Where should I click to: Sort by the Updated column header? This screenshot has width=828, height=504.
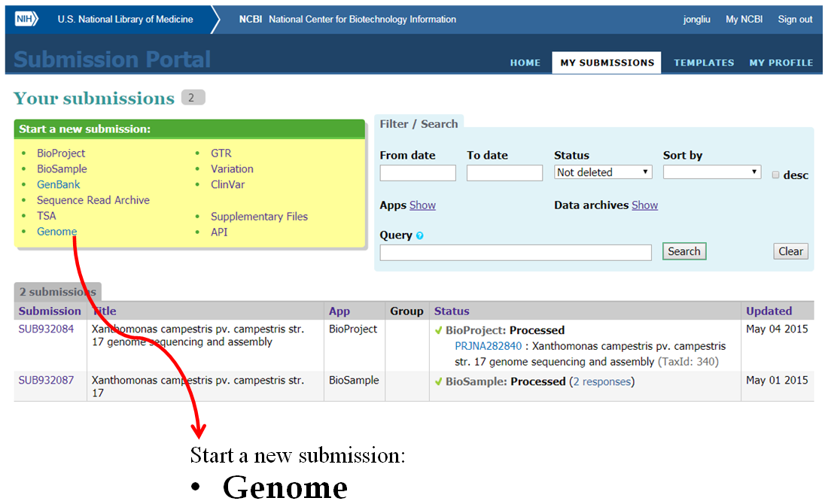click(769, 311)
